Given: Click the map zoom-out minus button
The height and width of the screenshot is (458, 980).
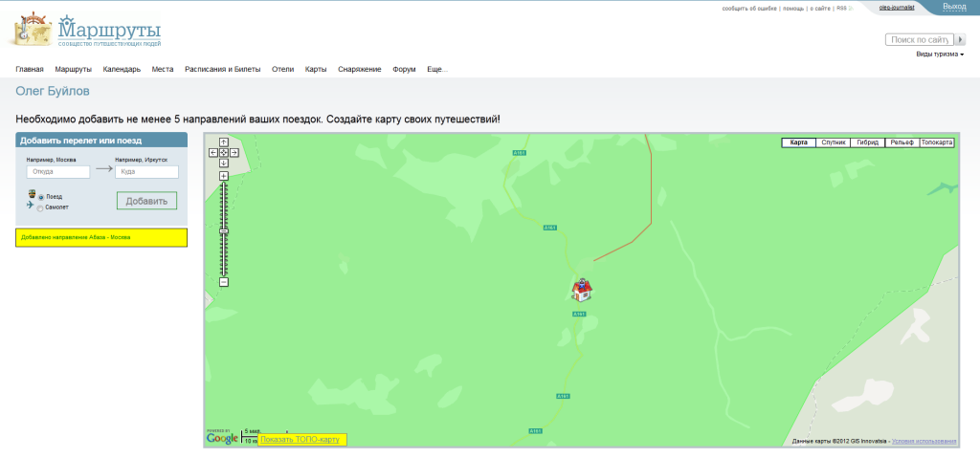Looking at the screenshot, I should (x=224, y=282).
